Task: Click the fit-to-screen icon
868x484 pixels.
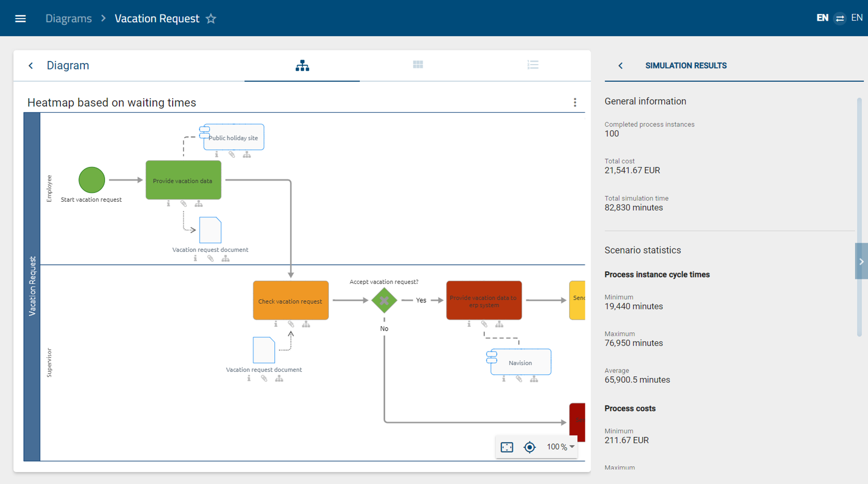Action: 507,447
